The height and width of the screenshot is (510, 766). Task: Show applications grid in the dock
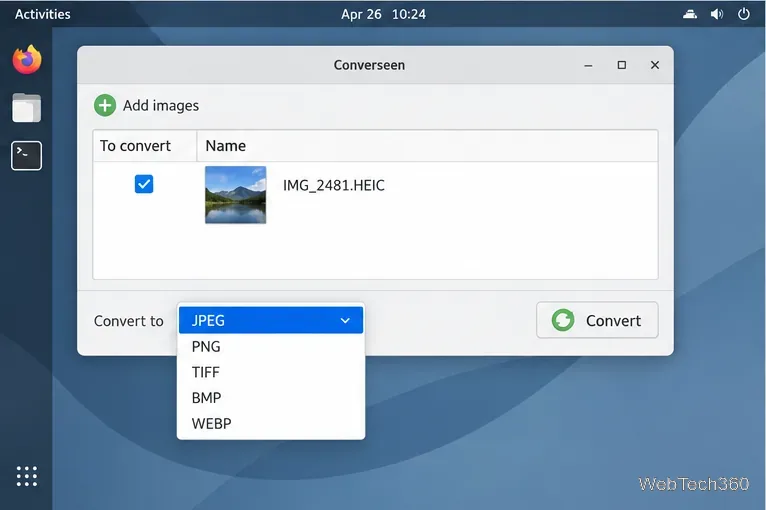(27, 476)
